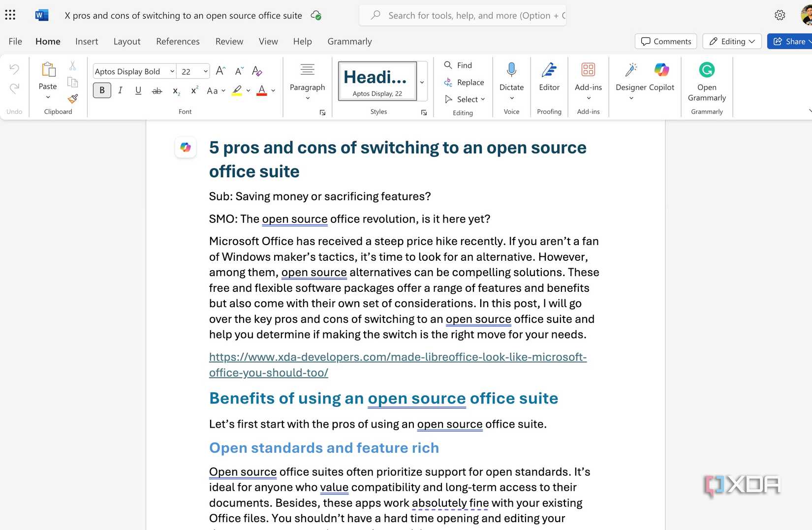The width and height of the screenshot is (812, 530).
Task: Select the Format Painter tool
Action: 72,98
